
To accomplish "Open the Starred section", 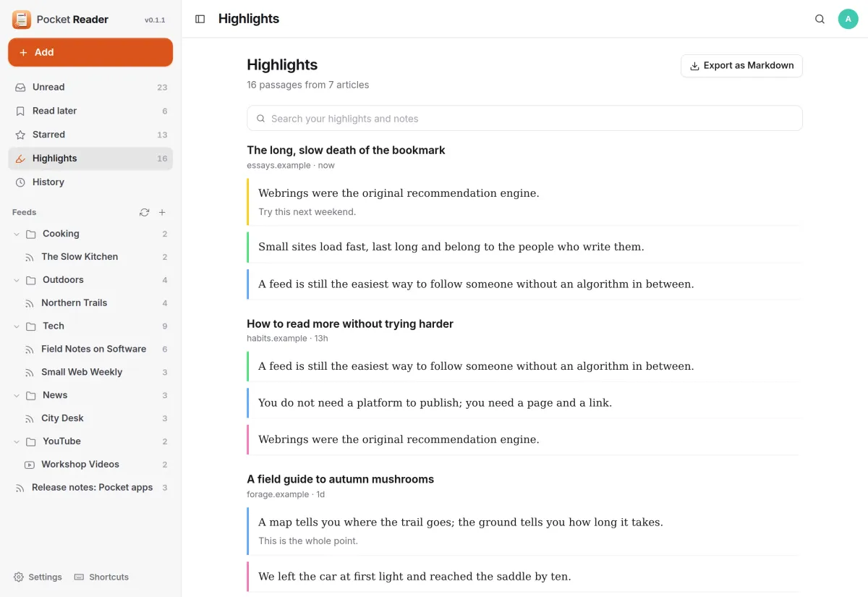I will (90, 135).
